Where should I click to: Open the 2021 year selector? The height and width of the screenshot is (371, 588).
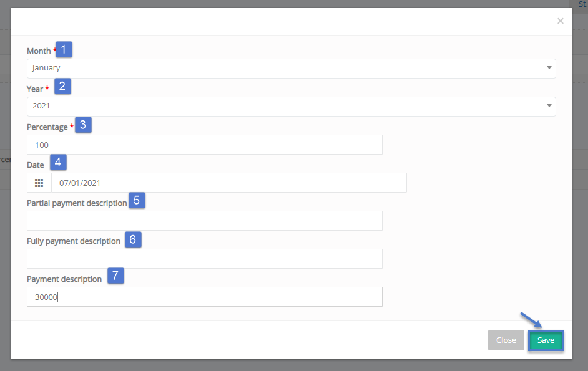[x=292, y=107]
